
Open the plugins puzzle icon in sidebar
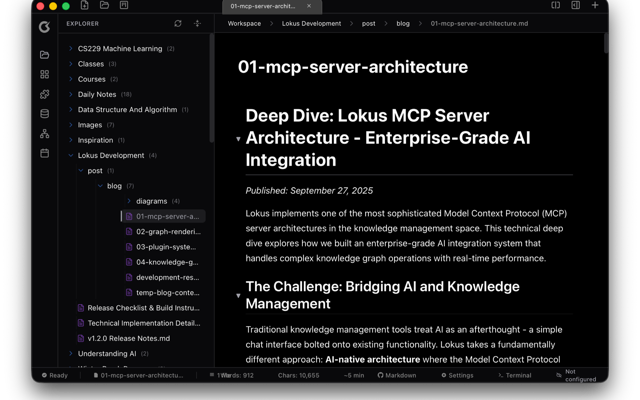click(x=44, y=94)
